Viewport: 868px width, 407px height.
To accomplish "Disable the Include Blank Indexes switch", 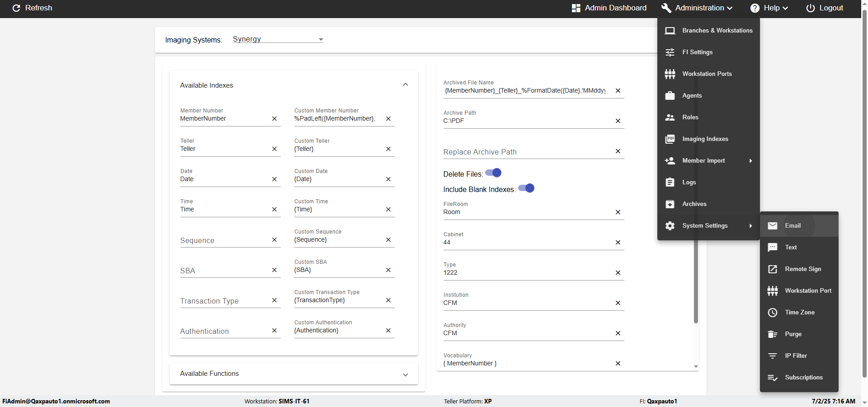I will [x=526, y=188].
